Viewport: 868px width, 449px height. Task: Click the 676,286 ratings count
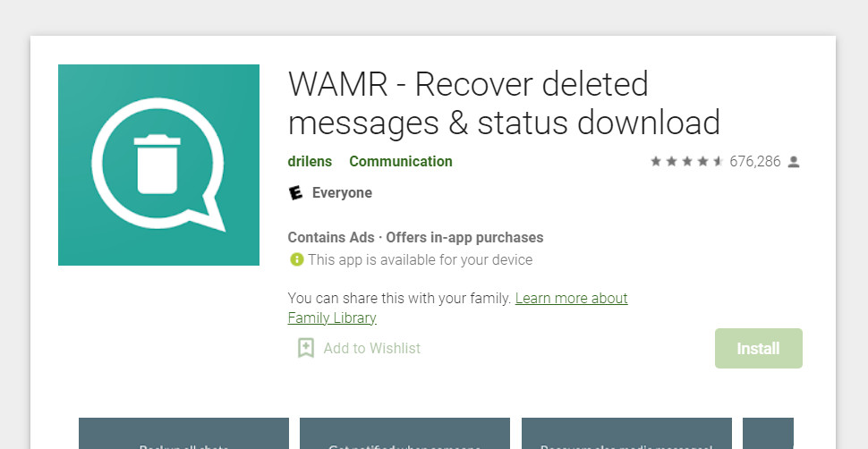click(x=755, y=162)
